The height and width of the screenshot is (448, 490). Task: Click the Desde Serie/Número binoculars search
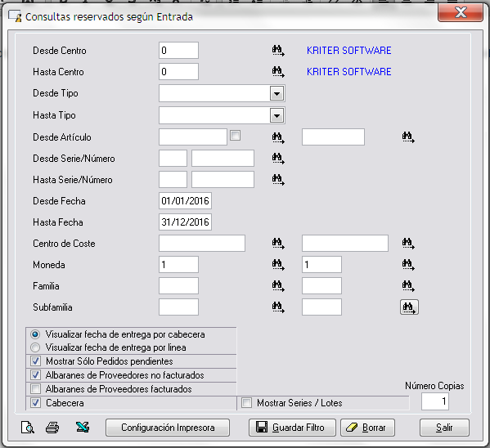pos(278,159)
